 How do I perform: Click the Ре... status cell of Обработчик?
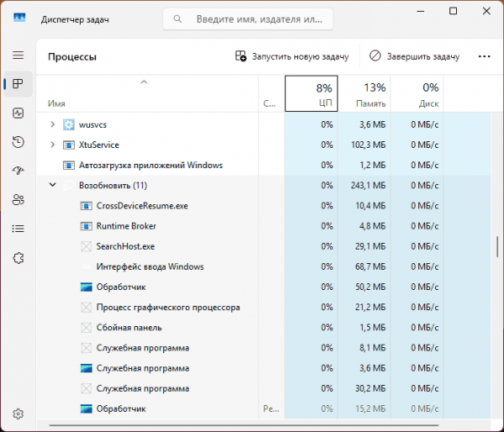271,408
